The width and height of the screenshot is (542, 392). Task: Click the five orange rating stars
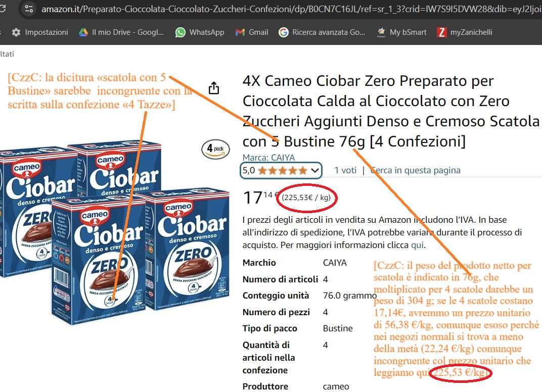pos(283,170)
